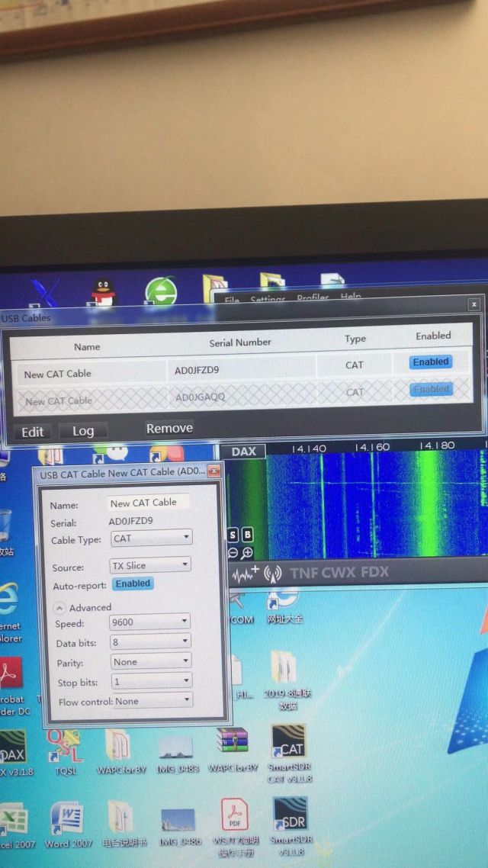Click the 14.160 frequency label on the panadapter
This screenshot has height=868, width=488.
click(x=372, y=447)
